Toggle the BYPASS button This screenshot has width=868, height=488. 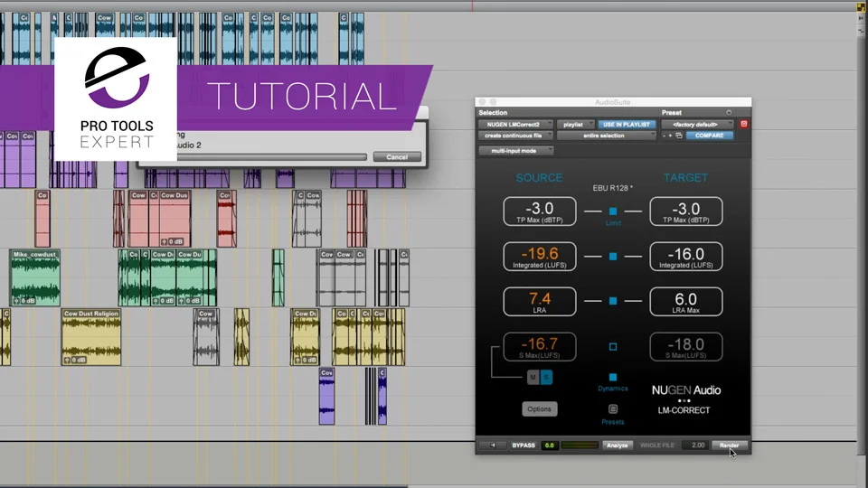pyautogui.click(x=524, y=445)
